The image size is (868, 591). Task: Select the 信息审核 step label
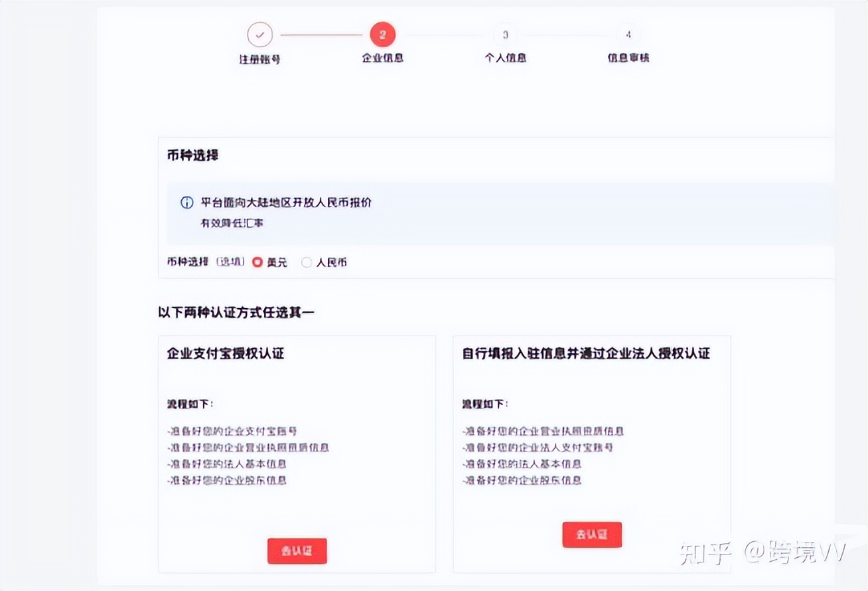click(x=628, y=58)
